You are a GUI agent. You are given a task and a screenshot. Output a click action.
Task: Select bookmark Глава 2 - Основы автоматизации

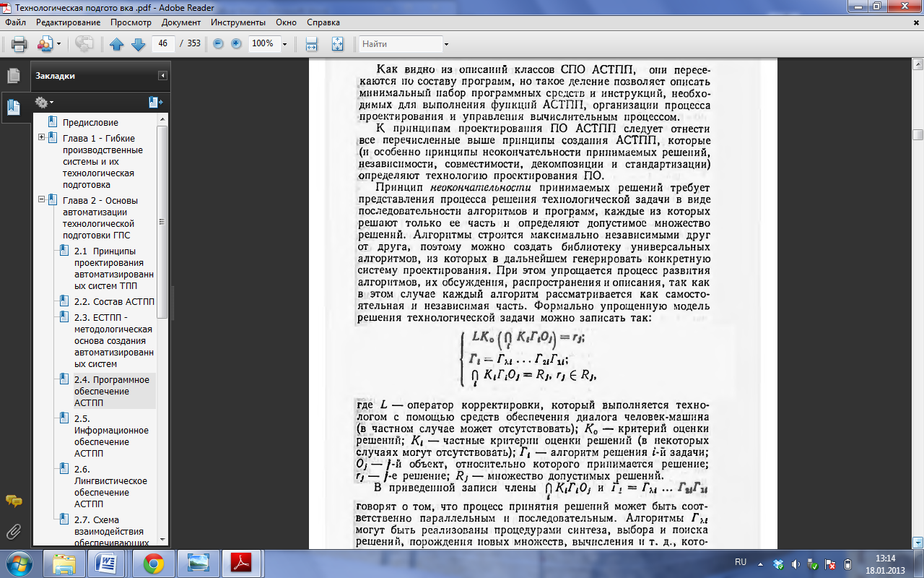[100, 218]
